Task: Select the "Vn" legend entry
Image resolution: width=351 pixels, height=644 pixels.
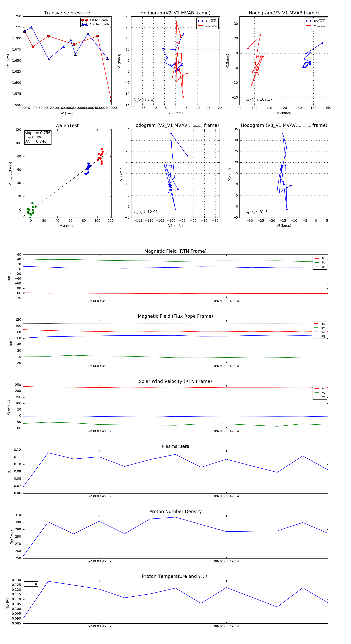Action: coord(320,397)
